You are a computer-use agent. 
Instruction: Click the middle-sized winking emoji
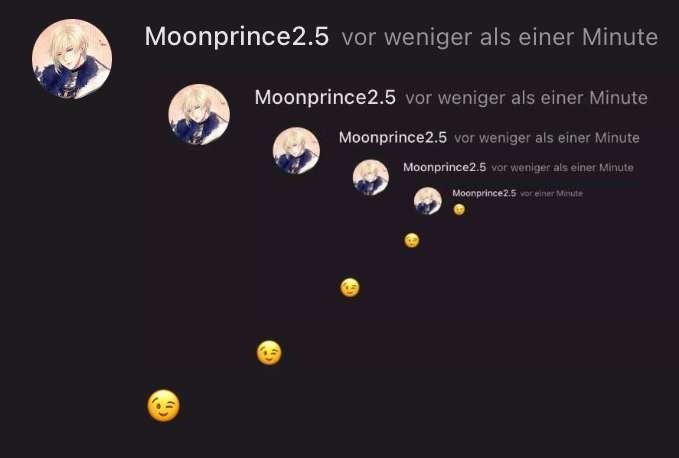[350, 287]
